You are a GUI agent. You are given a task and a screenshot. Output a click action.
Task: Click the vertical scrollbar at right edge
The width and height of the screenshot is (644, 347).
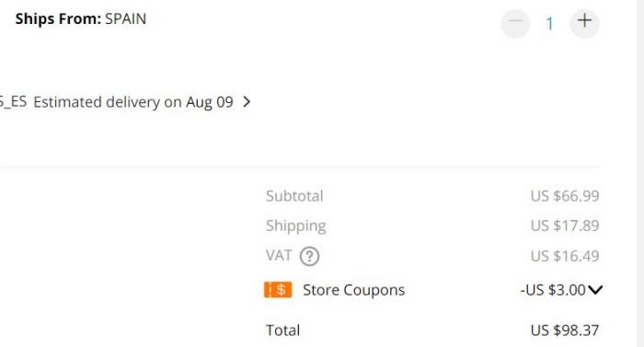tap(640, 173)
